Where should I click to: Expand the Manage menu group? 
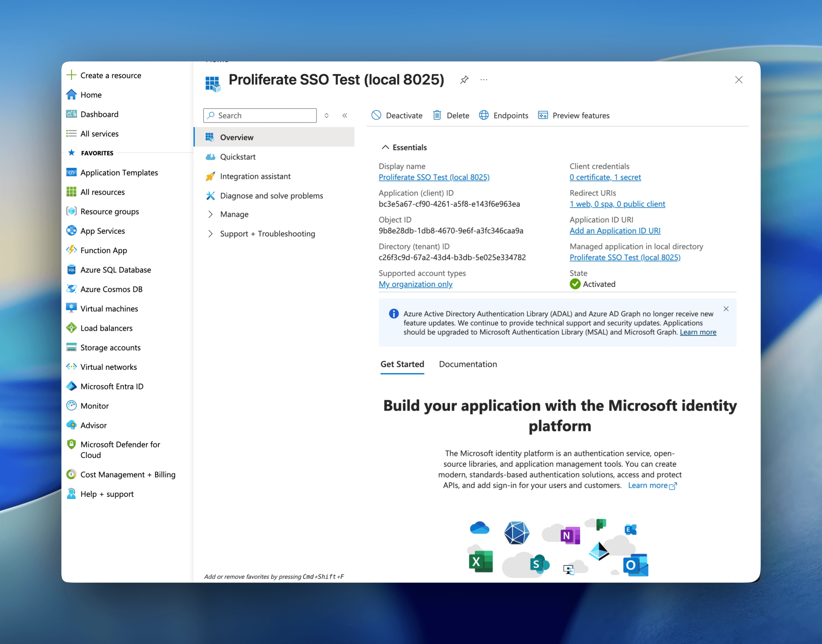tap(210, 214)
